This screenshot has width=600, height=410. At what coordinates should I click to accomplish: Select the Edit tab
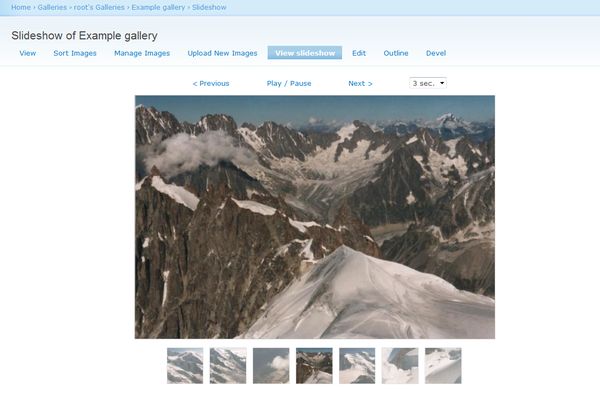pyautogui.click(x=359, y=53)
